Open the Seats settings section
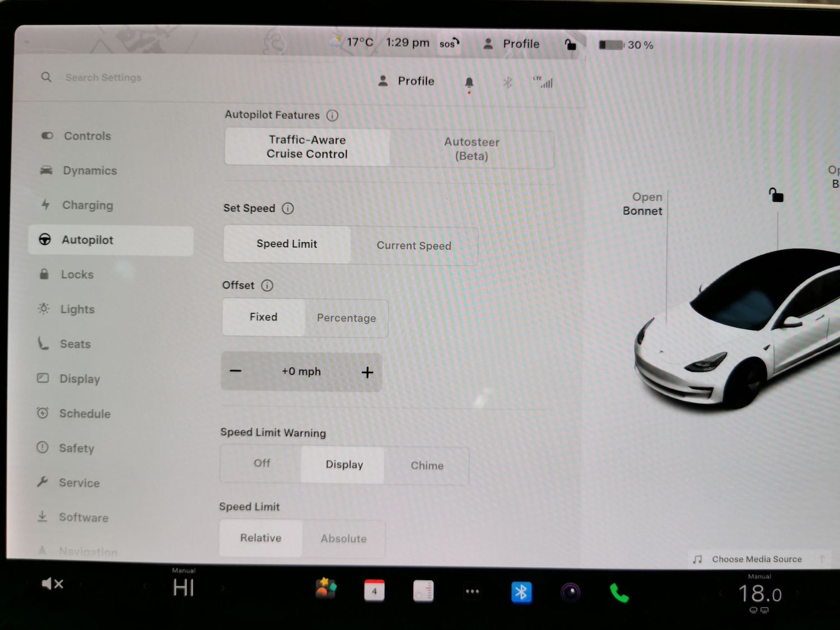The width and height of the screenshot is (840, 630). click(75, 344)
